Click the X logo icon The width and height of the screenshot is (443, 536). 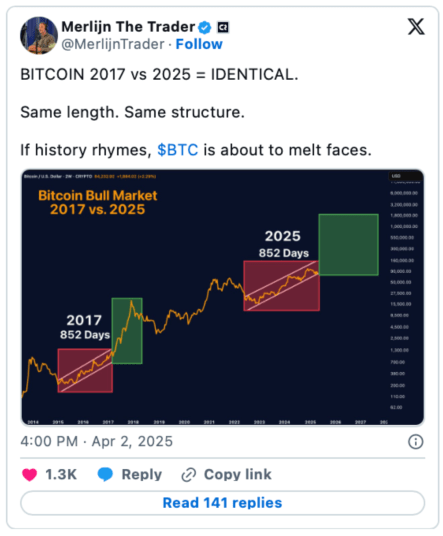click(416, 27)
